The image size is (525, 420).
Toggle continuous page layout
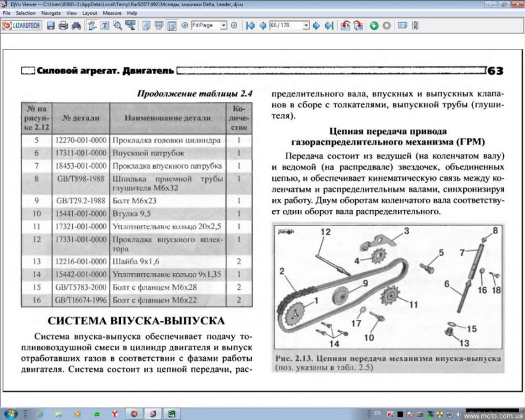pyautogui.click(x=159, y=25)
